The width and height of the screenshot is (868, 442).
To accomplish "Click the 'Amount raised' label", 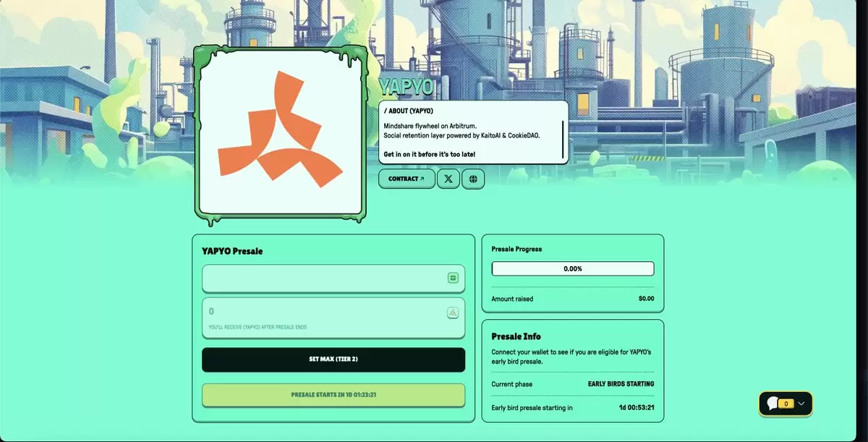I will pyautogui.click(x=512, y=299).
